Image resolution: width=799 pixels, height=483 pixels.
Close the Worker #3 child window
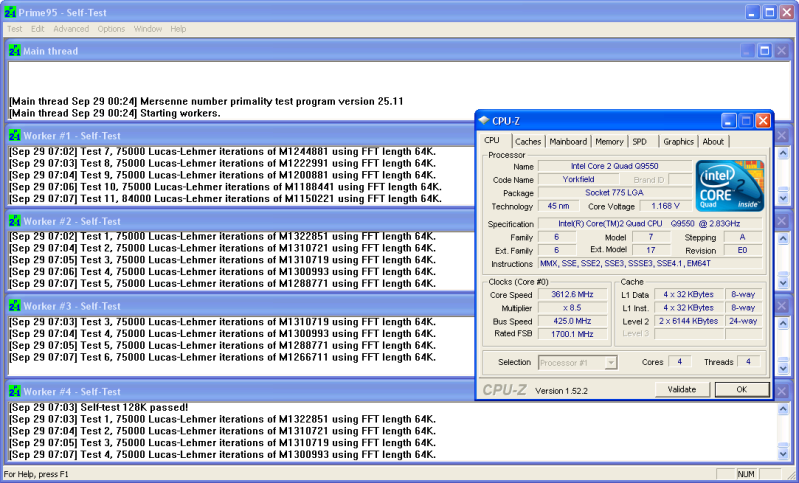point(782,306)
